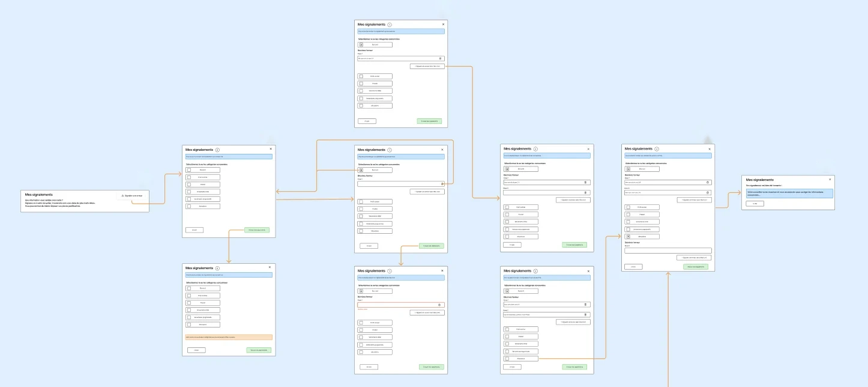Close the frame with the orange warning banner
The image size is (868, 387).
pos(270,267)
